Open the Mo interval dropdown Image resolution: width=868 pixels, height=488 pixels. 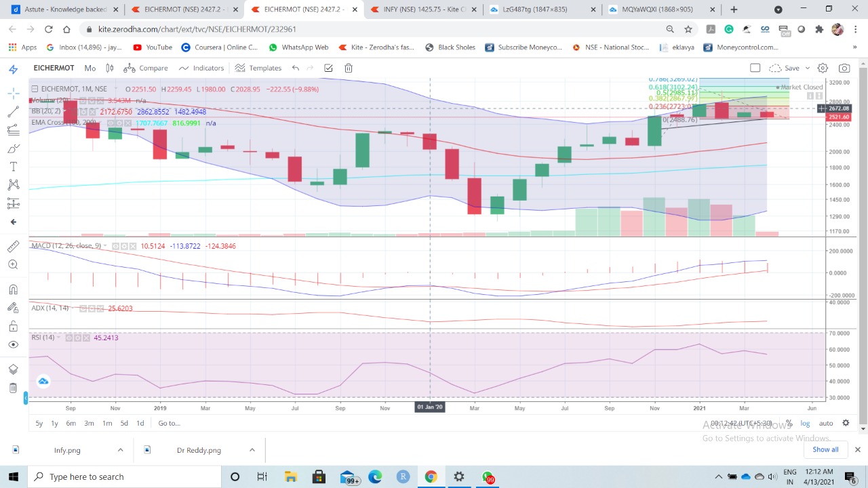tap(90, 68)
